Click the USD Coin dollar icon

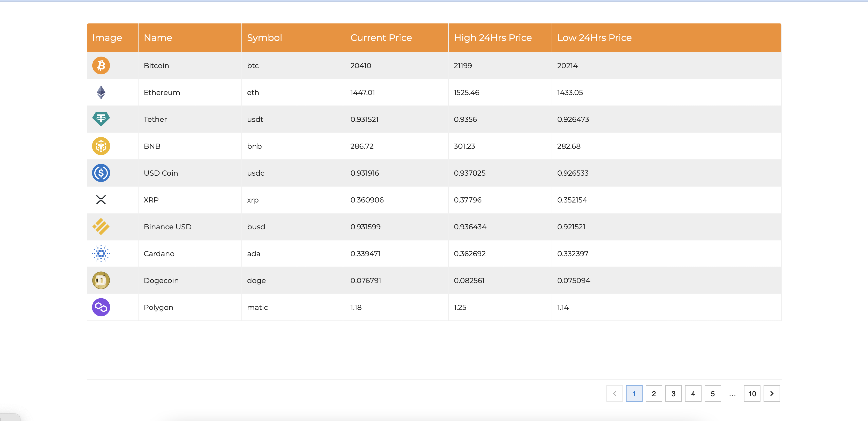[x=101, y=173]
